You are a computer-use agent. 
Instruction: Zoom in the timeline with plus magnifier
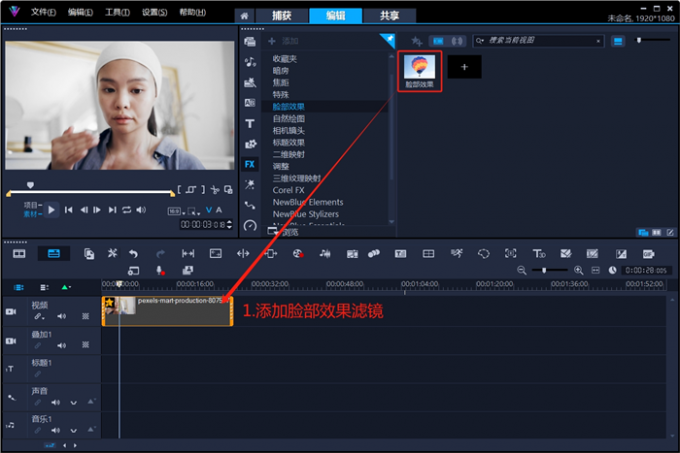tap(578, 270)
